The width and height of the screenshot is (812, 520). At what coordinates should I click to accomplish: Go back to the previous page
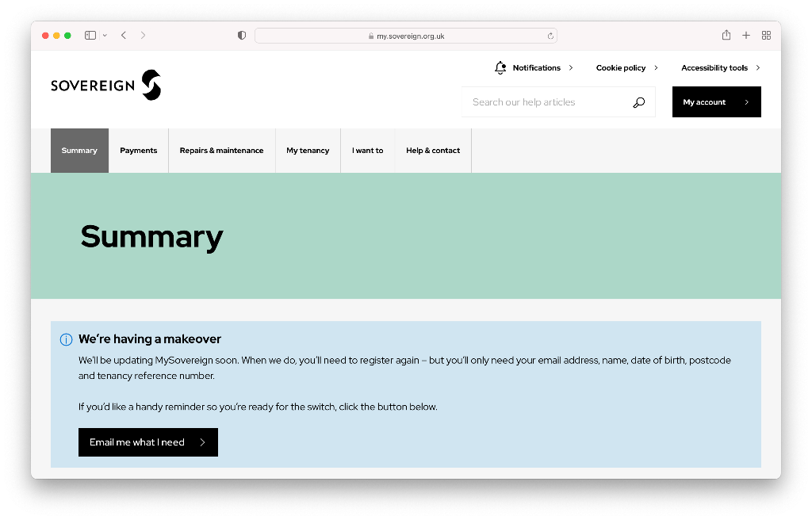coord(124,36)
